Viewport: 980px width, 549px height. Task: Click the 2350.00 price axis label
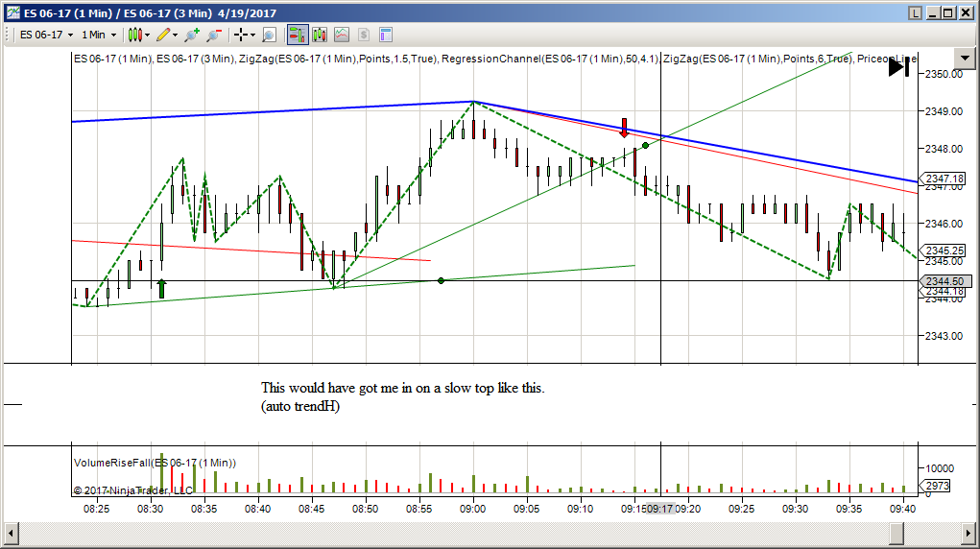click(944, 74)
